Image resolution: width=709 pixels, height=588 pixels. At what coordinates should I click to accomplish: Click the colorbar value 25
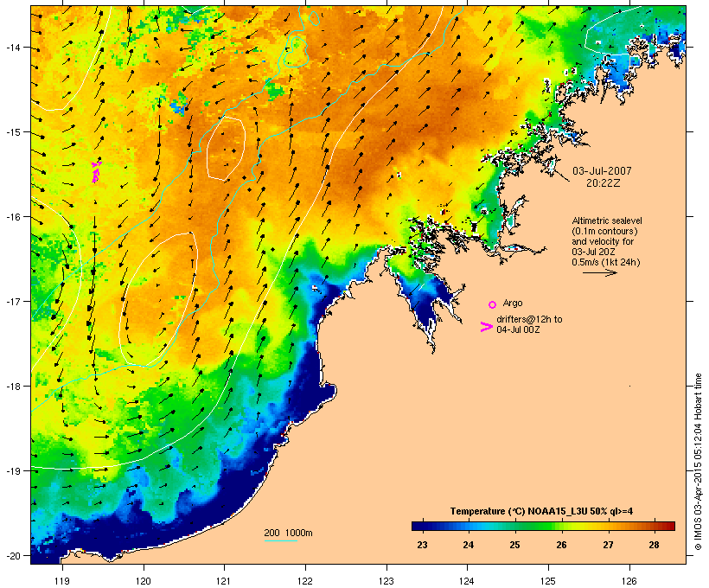click(514, 545)
